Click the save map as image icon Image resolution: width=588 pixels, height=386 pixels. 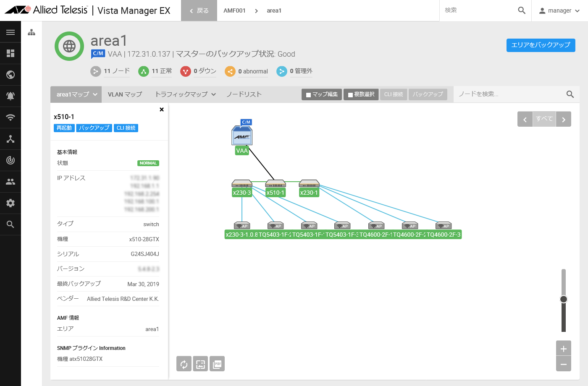pyautogui.click(x=200, y=364)
